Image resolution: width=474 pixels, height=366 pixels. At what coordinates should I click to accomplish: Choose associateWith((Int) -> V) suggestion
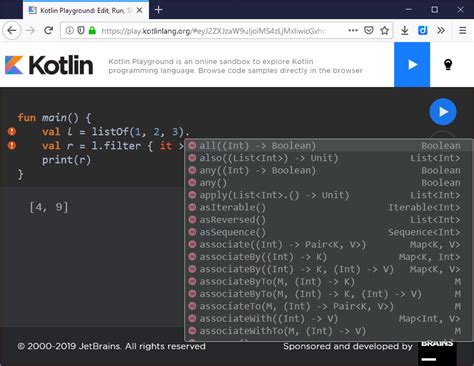point(328,318)
